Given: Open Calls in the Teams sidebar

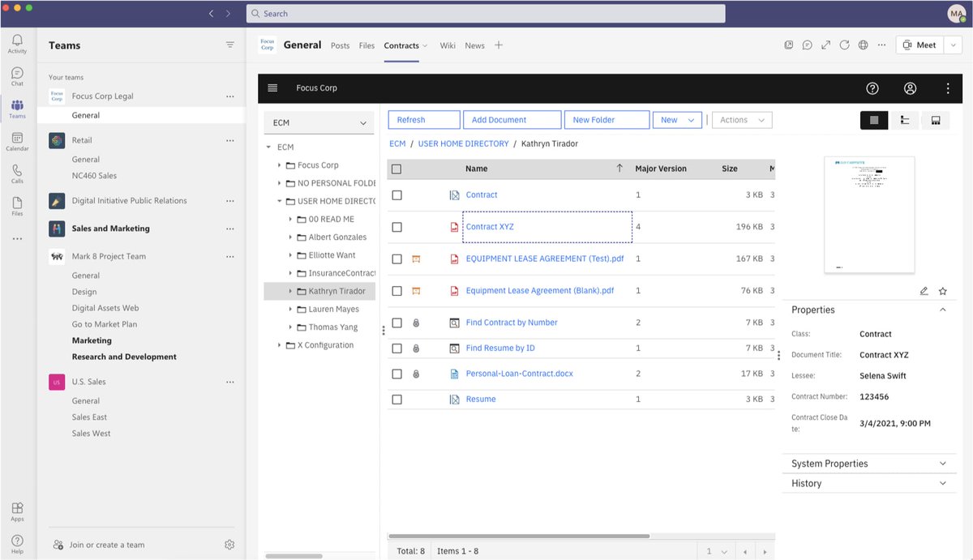Looking at the screenshot, I should pos(17,174).
